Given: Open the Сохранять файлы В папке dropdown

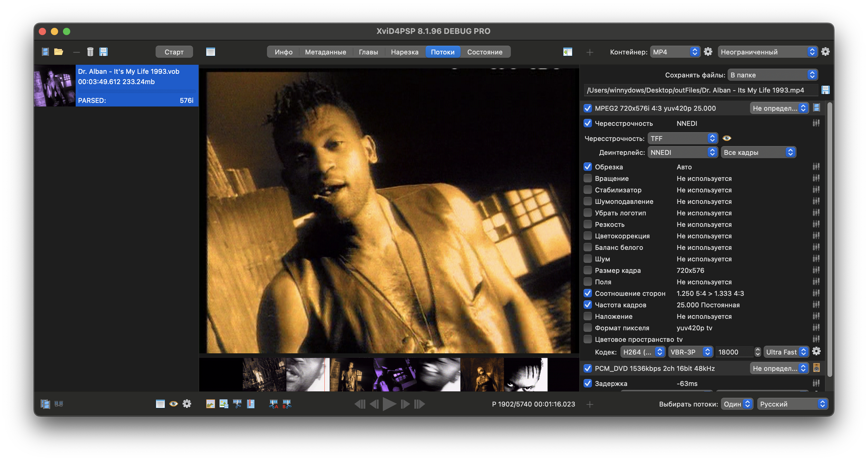Looking at the screenshot, I should tap(772, 75).
